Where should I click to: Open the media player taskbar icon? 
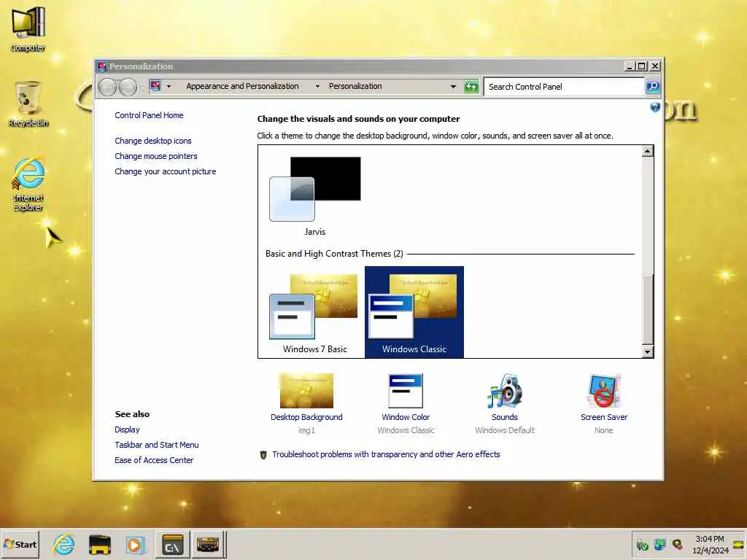tap(135, 544)
